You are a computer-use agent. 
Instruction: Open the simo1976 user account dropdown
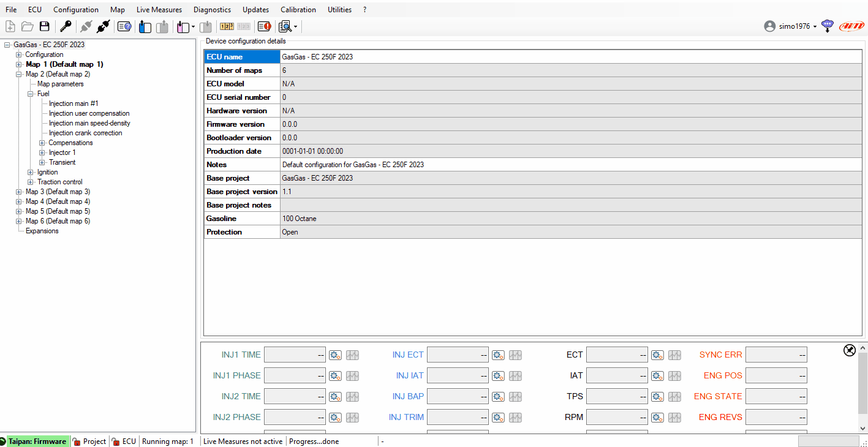tap(794, 26)
